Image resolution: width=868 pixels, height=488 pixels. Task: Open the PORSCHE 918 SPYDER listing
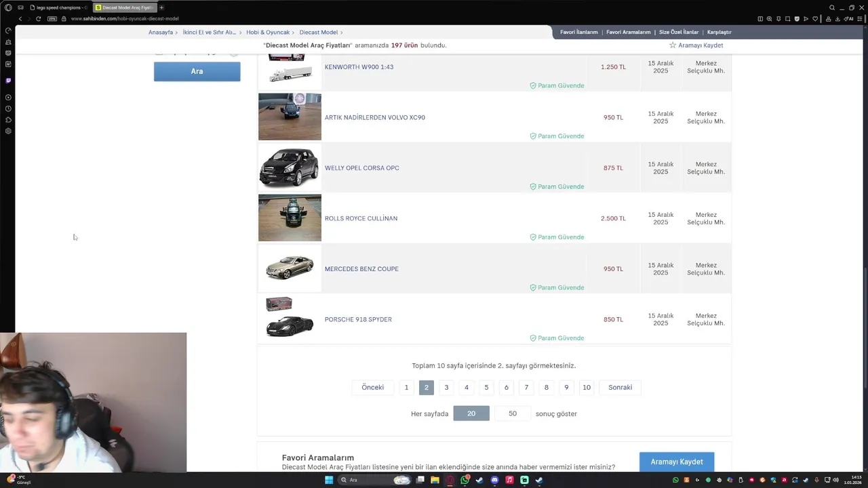click(x=358, y=319)
